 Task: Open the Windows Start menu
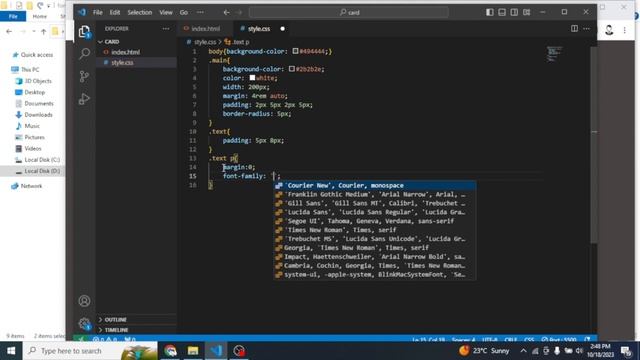pyautogui.click(x=11, y=351)
